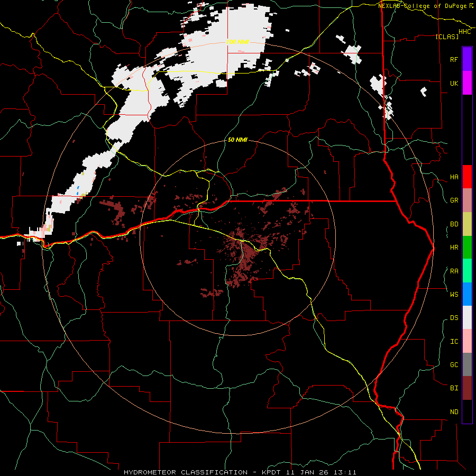Click the UK magenta legend swatch

pos(467,83)
